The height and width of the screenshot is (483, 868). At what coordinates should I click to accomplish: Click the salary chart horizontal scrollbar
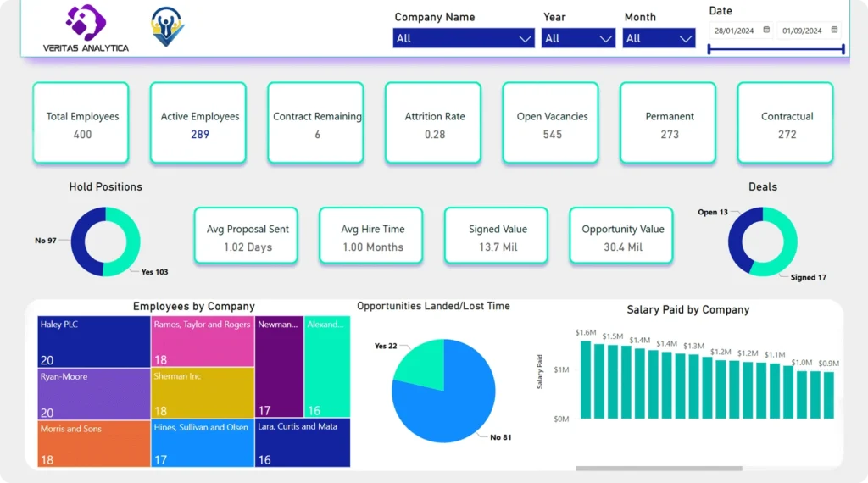(x=659, y=468)
